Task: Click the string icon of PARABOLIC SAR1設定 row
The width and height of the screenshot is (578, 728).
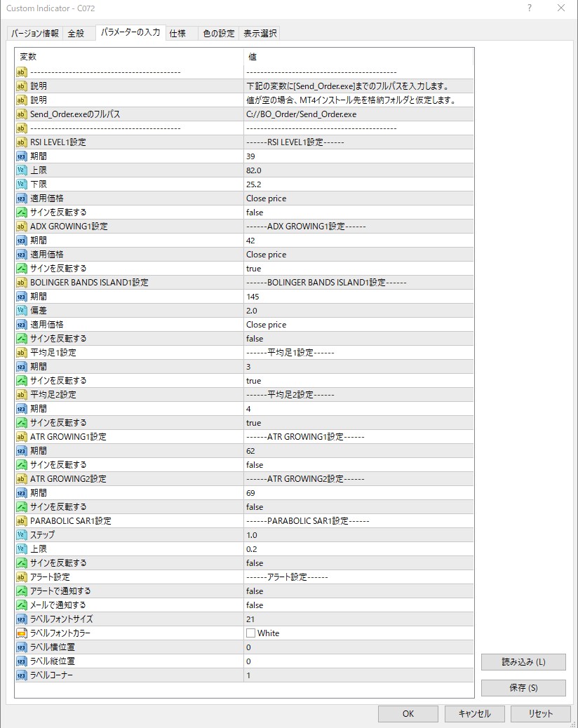Action: coord(22,521)
